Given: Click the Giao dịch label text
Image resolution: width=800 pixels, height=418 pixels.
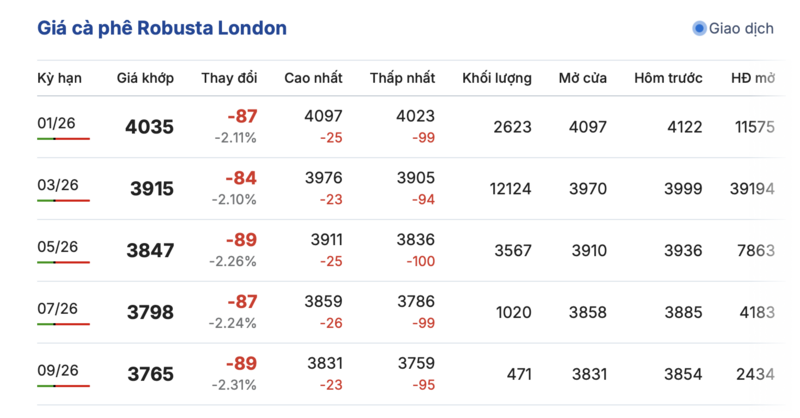Looking at the screenshot, I should (x=741, y=28).
